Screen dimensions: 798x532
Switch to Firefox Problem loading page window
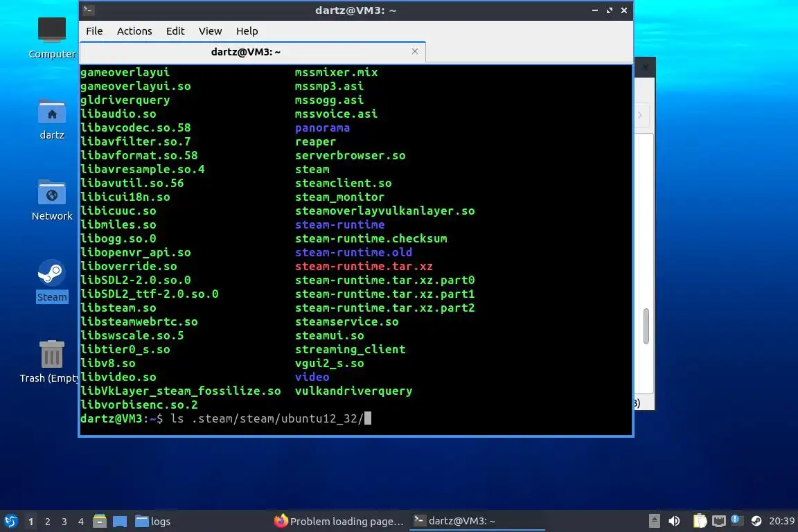point(339,522)
